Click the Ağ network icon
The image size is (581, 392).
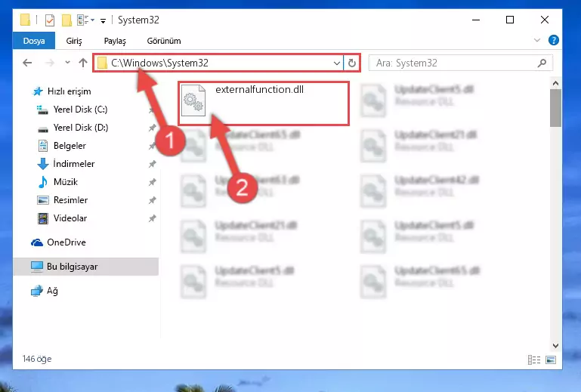(x=37, y=292)
